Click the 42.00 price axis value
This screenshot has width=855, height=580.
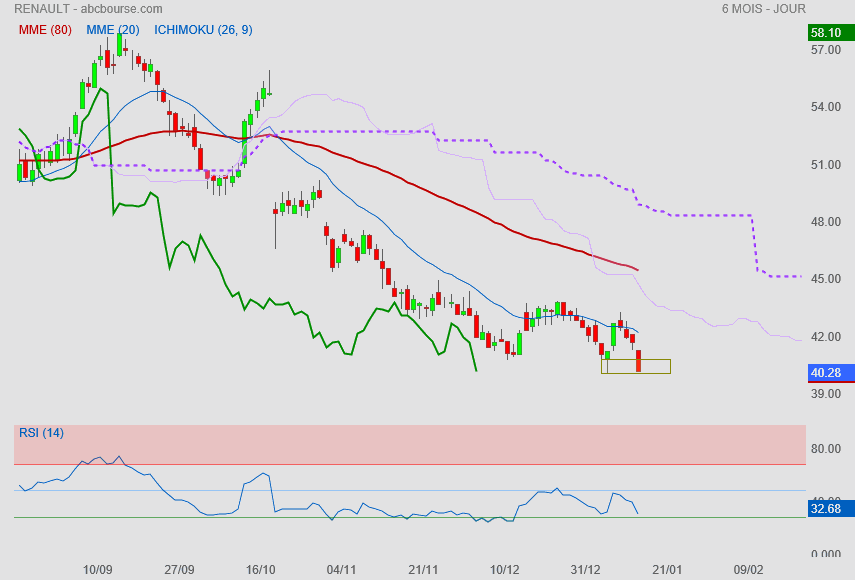point(826,336)
